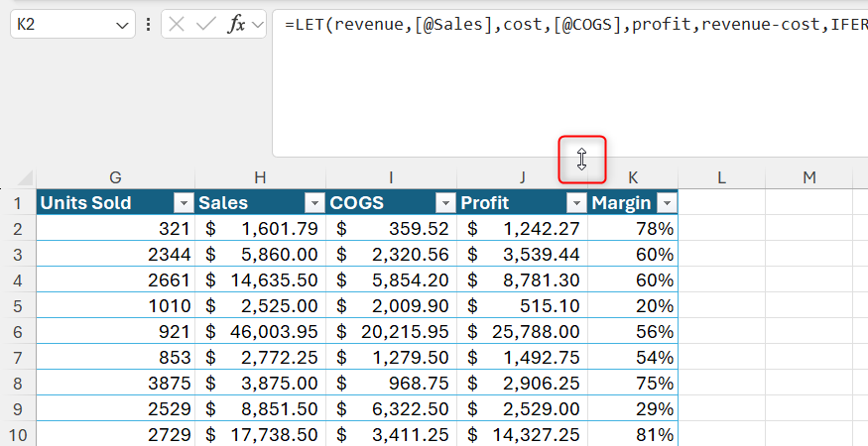
Task: Select column H header
Action: (260, 177)
